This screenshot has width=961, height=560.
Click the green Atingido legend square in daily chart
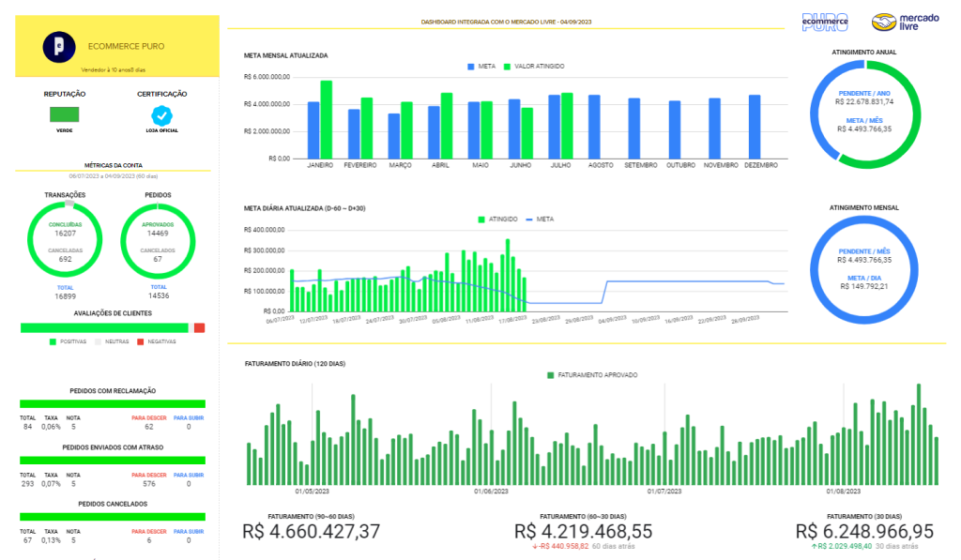pos(481,219)
